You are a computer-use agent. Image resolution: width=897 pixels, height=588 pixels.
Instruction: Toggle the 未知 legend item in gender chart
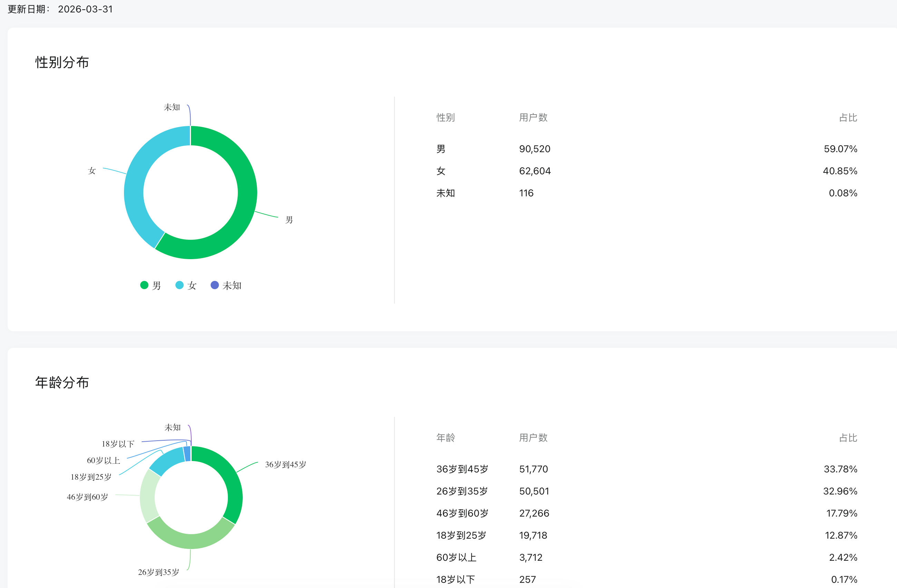click(231, 285)
